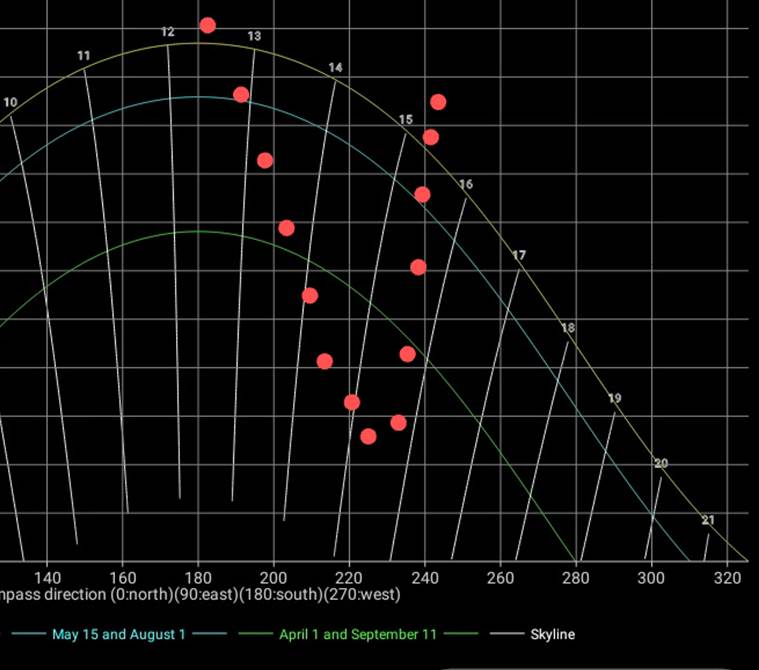Click the compass direction axis title text

pos(200,595)
